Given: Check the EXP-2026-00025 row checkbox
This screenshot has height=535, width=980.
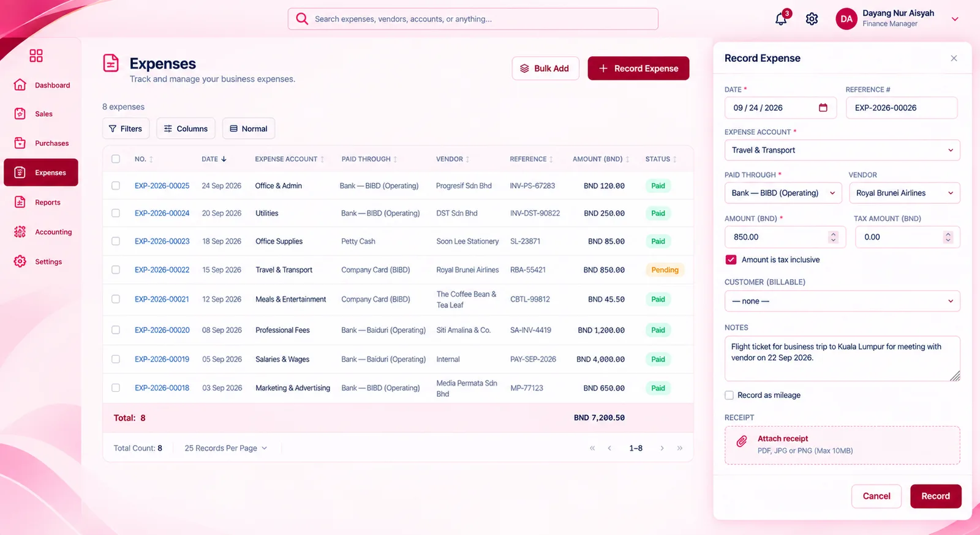Looking at the screenshot, I should (116, 185).
